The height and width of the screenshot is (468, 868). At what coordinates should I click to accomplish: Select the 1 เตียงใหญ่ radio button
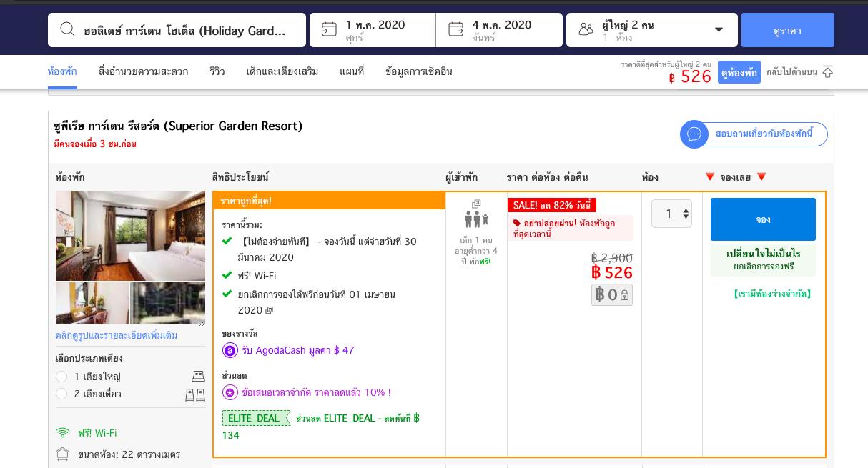tap(61, 377)
